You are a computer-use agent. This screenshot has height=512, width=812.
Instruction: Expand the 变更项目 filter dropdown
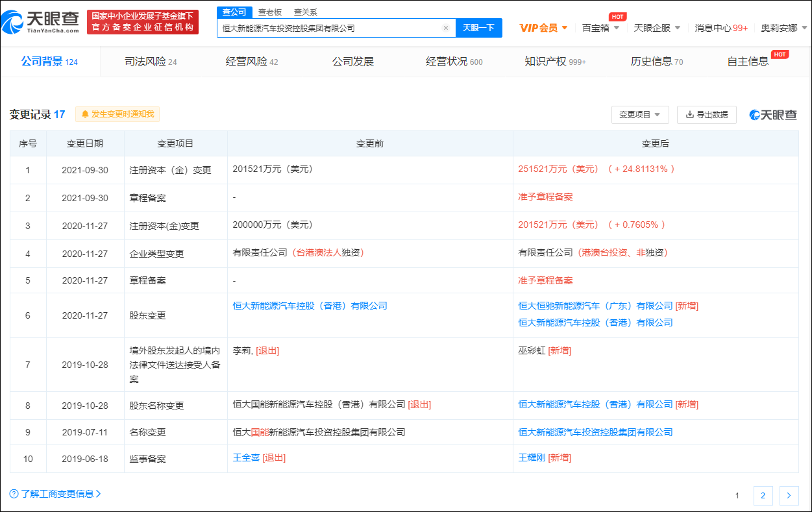click(639, 114)
